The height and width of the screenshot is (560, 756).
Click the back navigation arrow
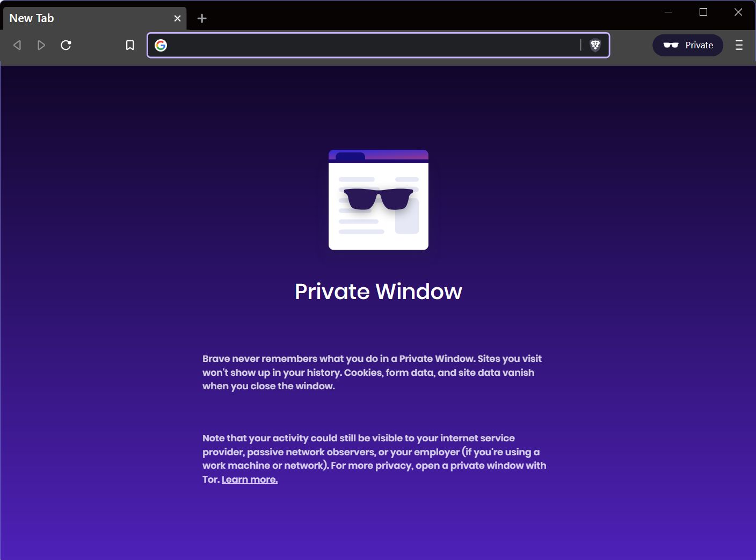(17, 45)
